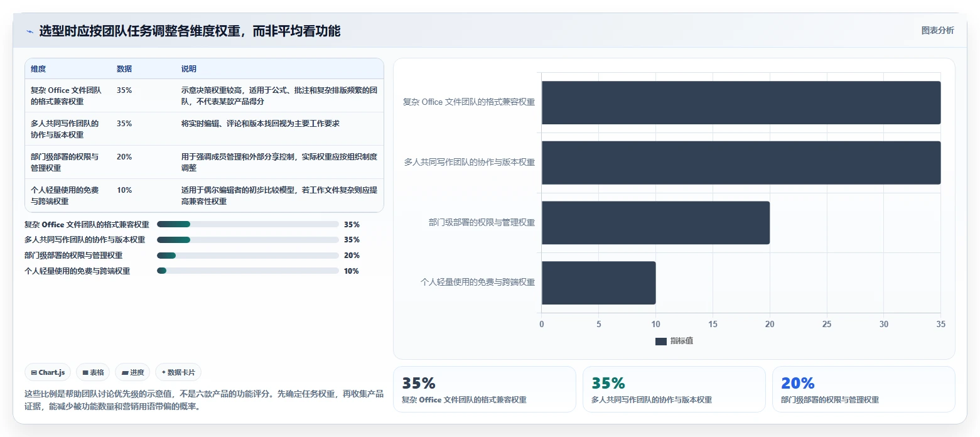
Task: Select table cell 个人轻量使用的免费与跨端权重
Action: click(x=65, y=195)
